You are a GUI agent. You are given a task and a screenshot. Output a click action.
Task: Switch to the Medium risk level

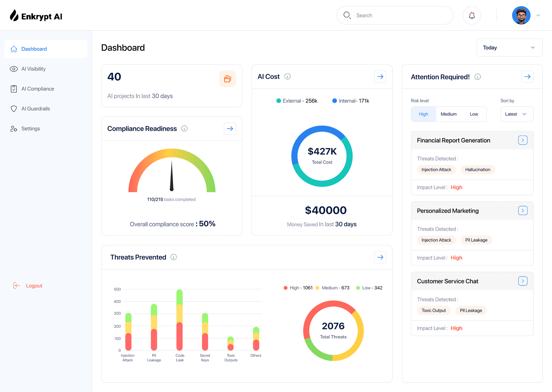point(448,114)
